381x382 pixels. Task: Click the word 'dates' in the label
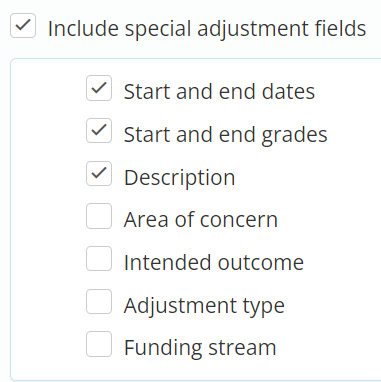point(288,91)
